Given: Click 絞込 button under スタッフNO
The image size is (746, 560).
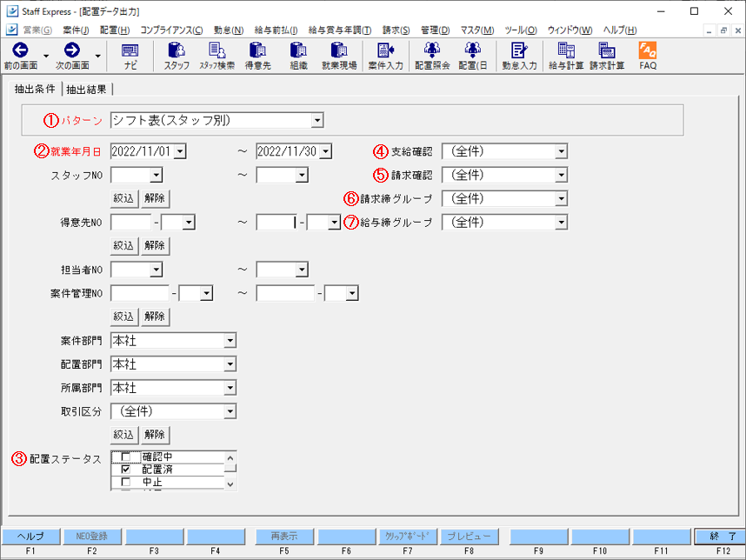Looking at the screenshot, I should pyautogui.click(x=123, y=198).
